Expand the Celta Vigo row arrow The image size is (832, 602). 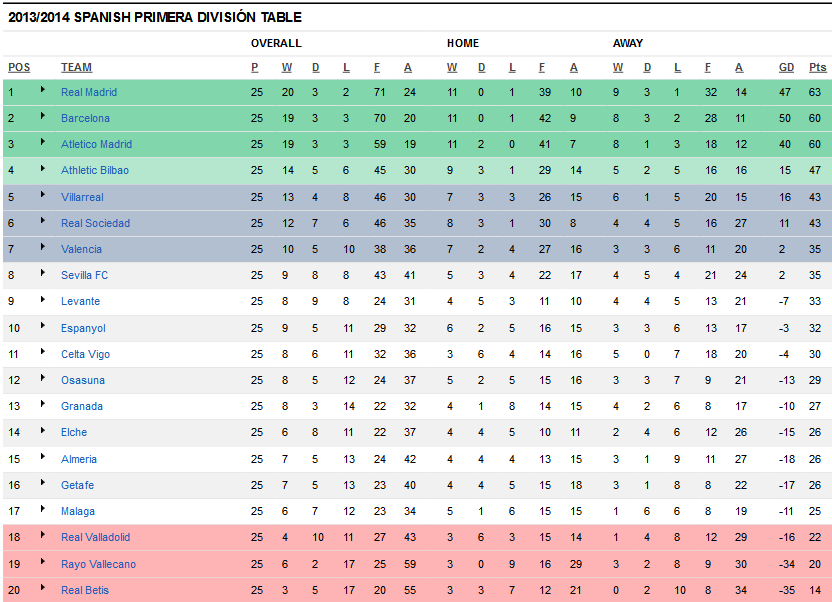42,352
